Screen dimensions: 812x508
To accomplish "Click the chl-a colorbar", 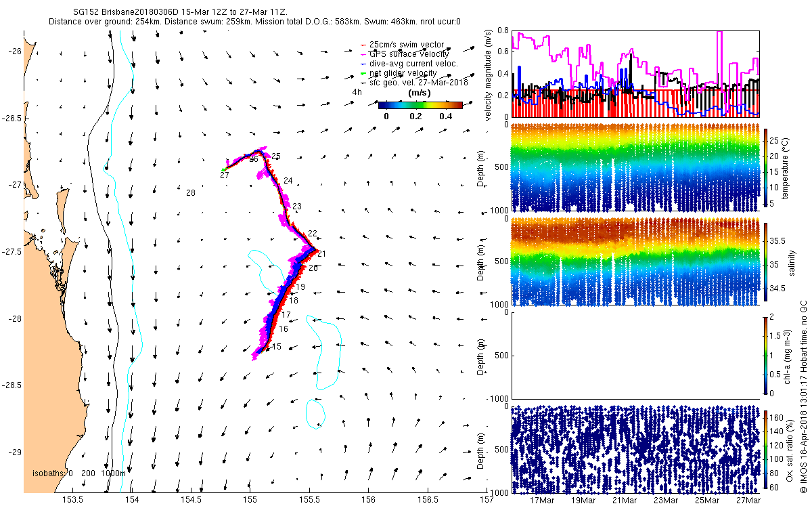I will (766, 354).
